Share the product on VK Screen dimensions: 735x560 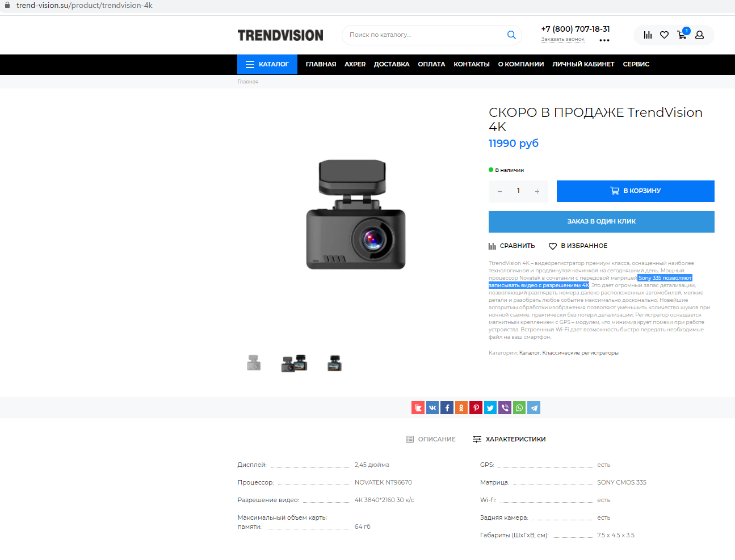pyautogui.click(x=432, y=408)
